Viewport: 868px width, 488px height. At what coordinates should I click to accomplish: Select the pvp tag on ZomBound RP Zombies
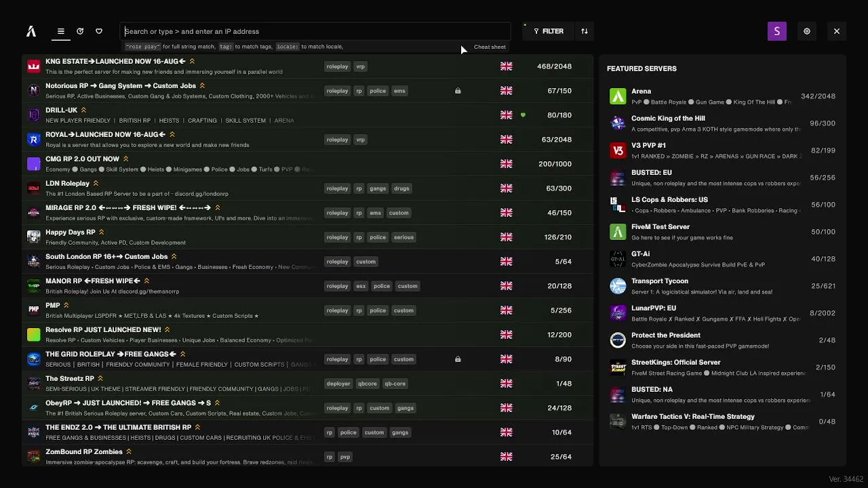(345, 457)
